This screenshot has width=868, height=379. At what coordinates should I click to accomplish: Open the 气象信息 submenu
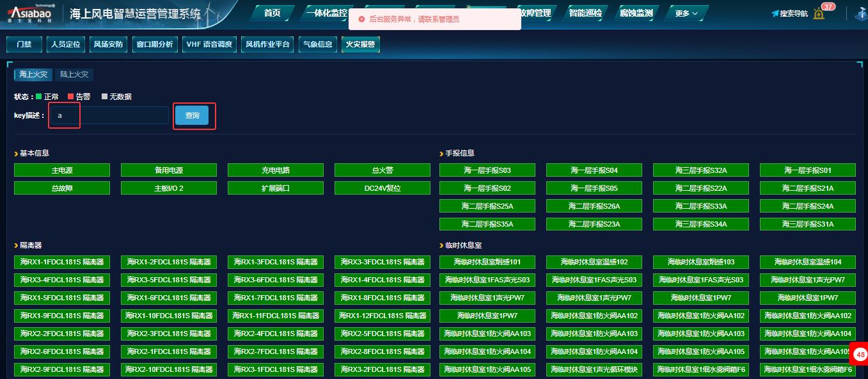[317, 45]
